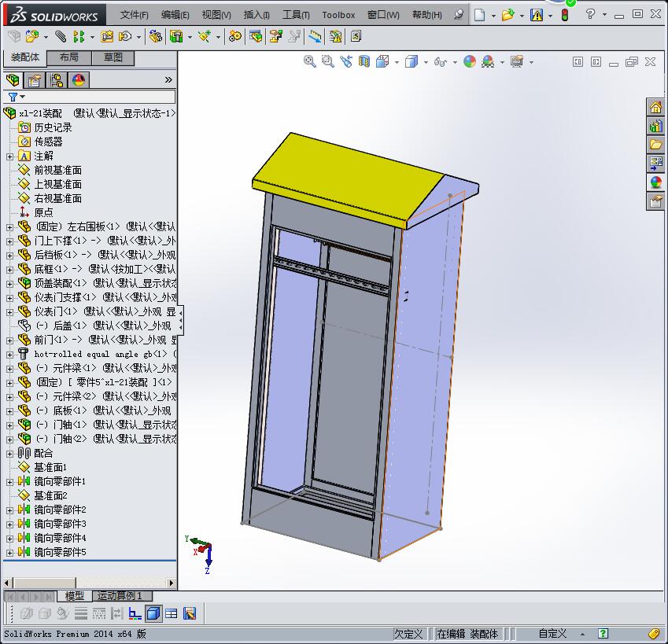
Task: Select 前视基准面 in the feature tree
Action: [57, 170]
